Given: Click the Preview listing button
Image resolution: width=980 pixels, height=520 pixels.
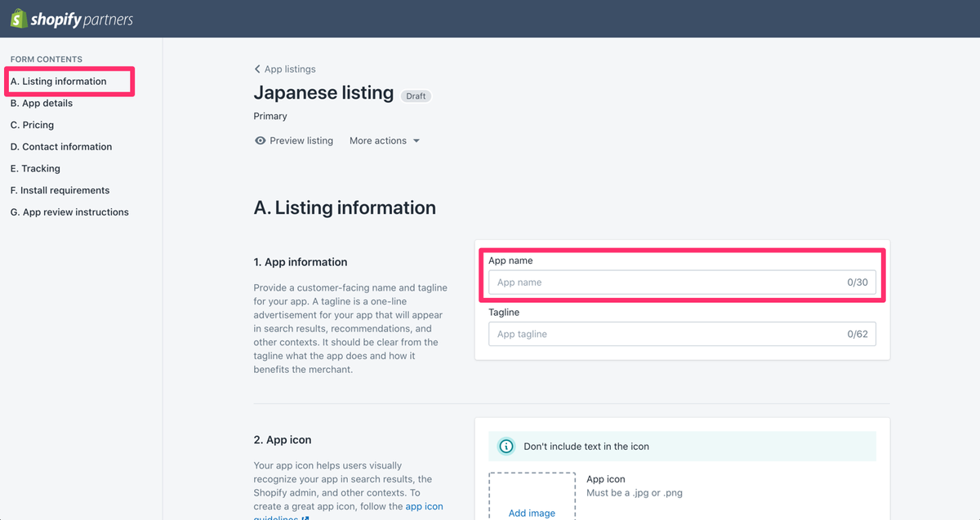Looking at the screenshot, I should pyautogui.click(x=301, y=140).
